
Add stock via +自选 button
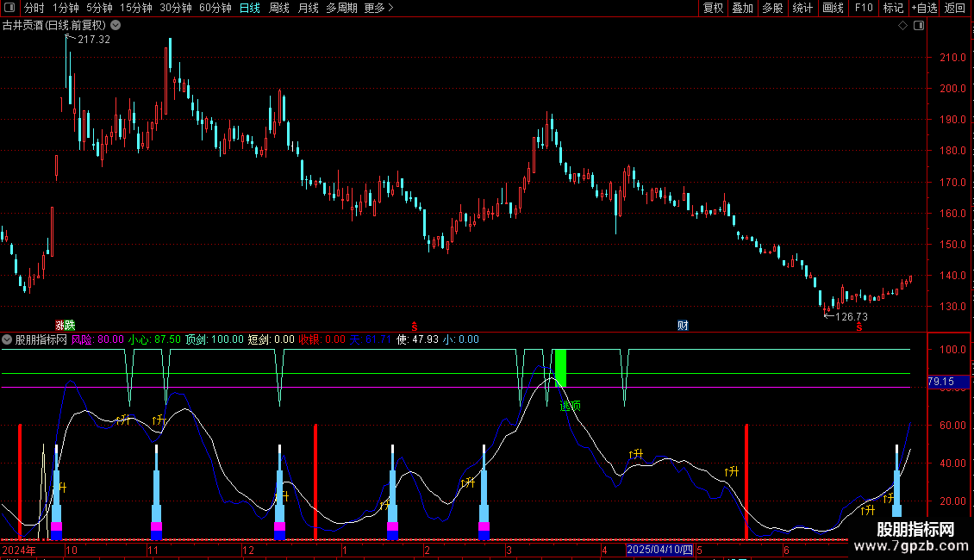tap(923, 8)
